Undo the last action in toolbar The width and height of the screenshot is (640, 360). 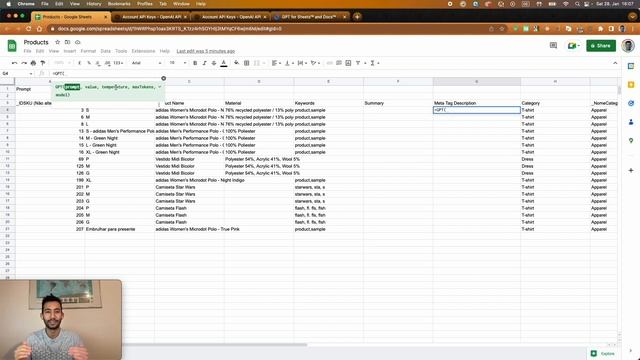tap(15, 63)
